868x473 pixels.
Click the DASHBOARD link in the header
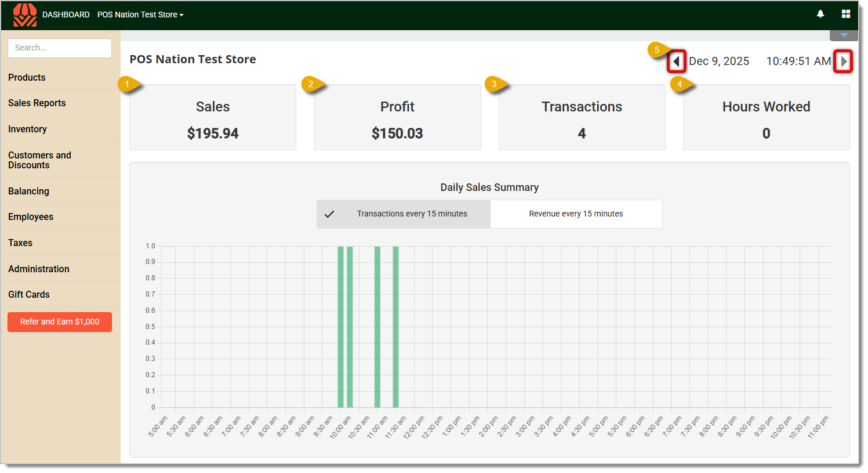pos(66,15)
